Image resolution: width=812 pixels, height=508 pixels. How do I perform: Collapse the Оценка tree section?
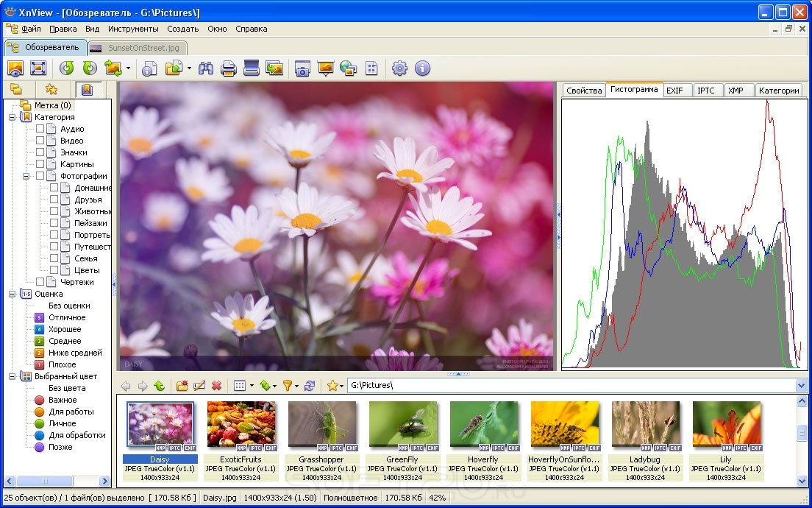click(x=12, y=294)
